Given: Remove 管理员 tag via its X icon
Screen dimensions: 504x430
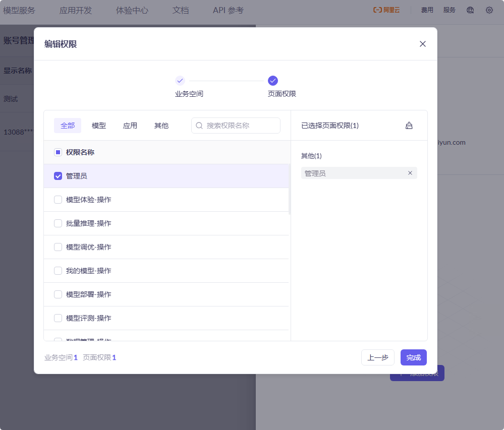Looking at the screenshot, I should click(x=411, y=172).
